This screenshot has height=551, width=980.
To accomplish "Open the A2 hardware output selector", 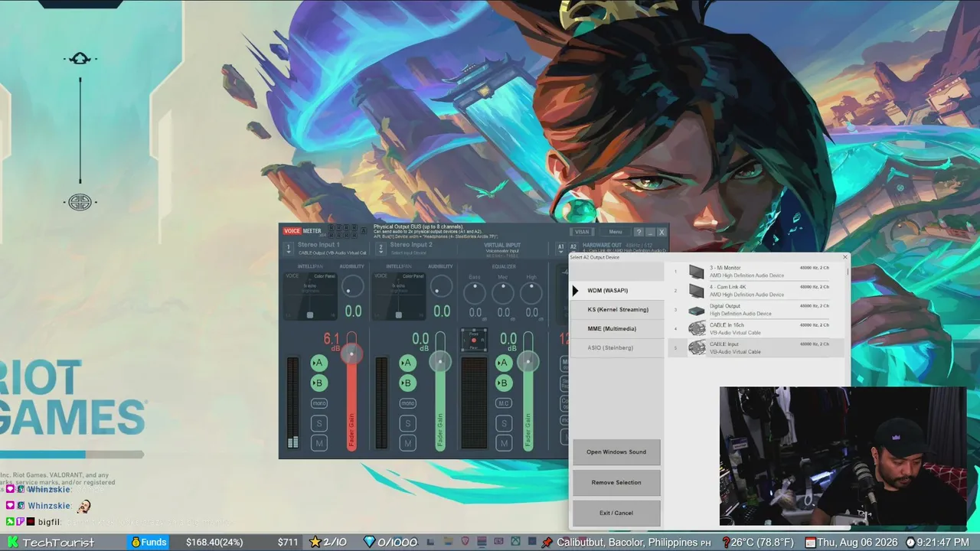I will 573,248.
